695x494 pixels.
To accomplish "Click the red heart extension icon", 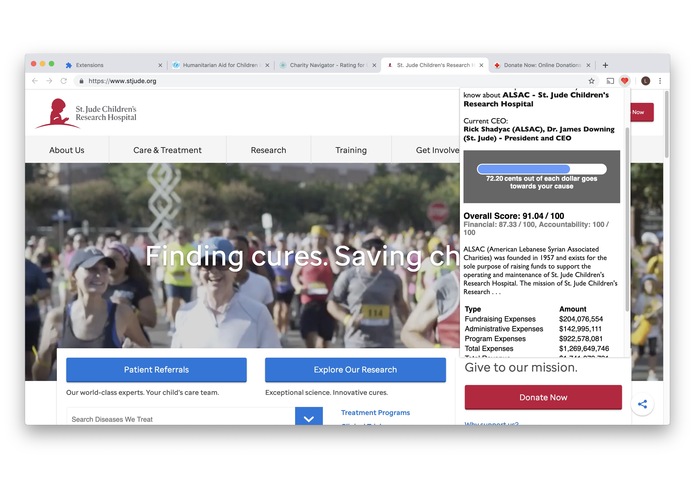I will click(625, 81).
